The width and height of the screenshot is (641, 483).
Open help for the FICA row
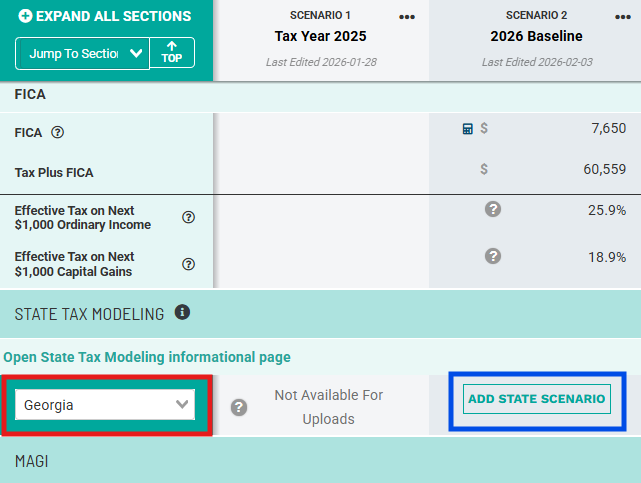tap(58, 132)
